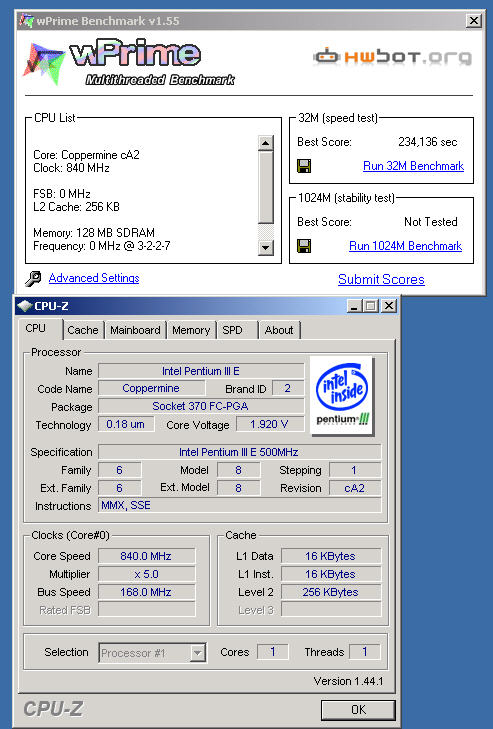Click the wPrime title bar app icon
The image size is (493, 729).
[x=27, y=20]
